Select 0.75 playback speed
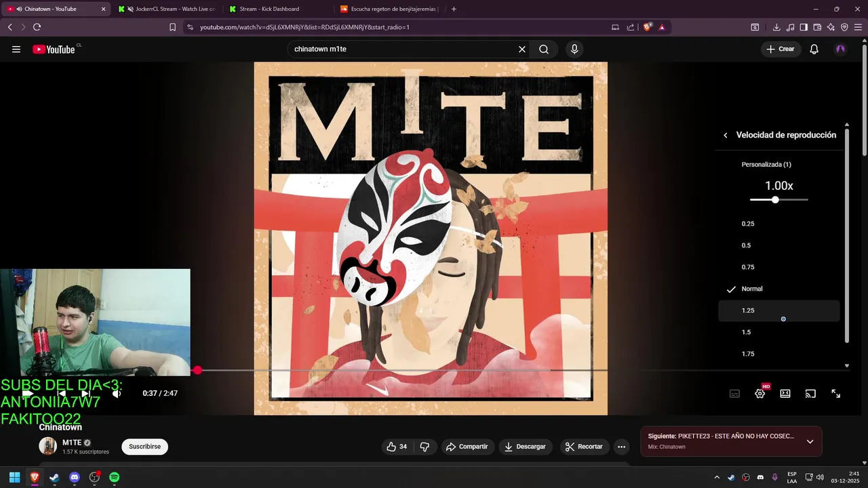Viewport: 868px width, 488px height. [779, 267]
